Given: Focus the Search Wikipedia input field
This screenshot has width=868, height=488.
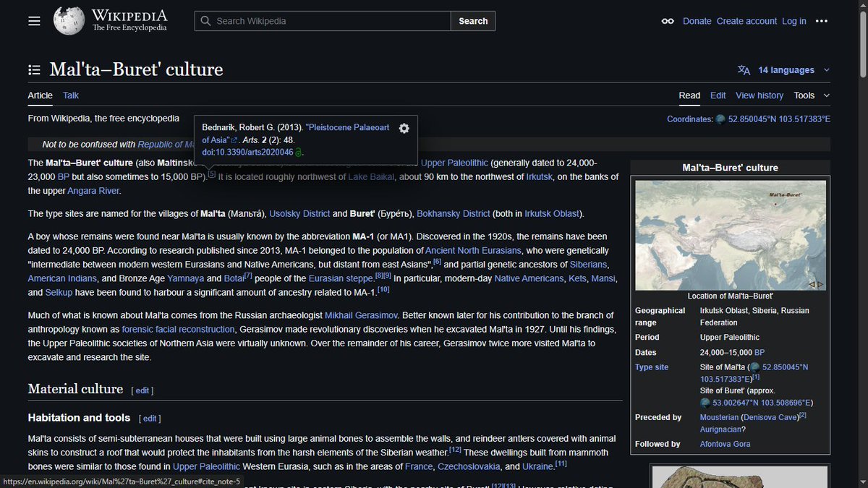Looking at the screenshot, I should coord(323,21).
